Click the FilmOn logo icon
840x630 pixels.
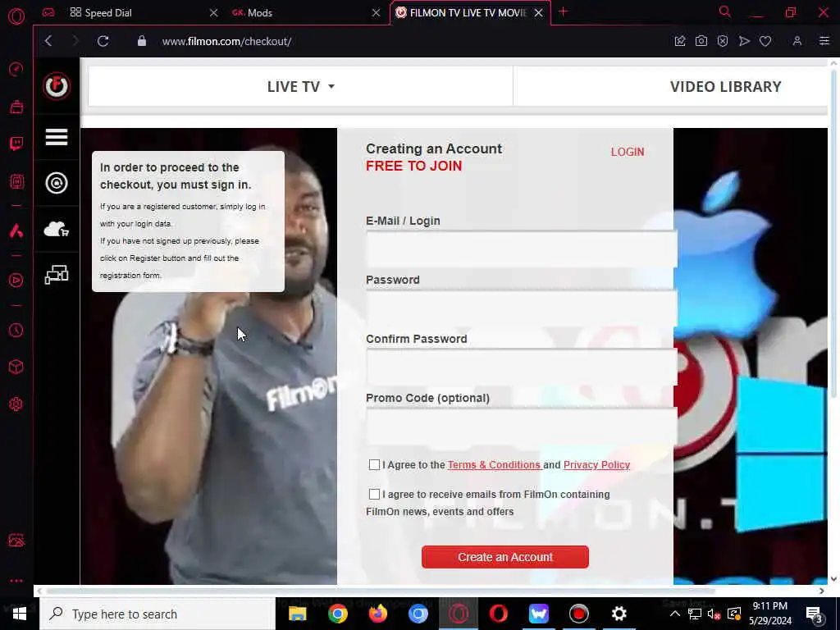coord(57,85)
